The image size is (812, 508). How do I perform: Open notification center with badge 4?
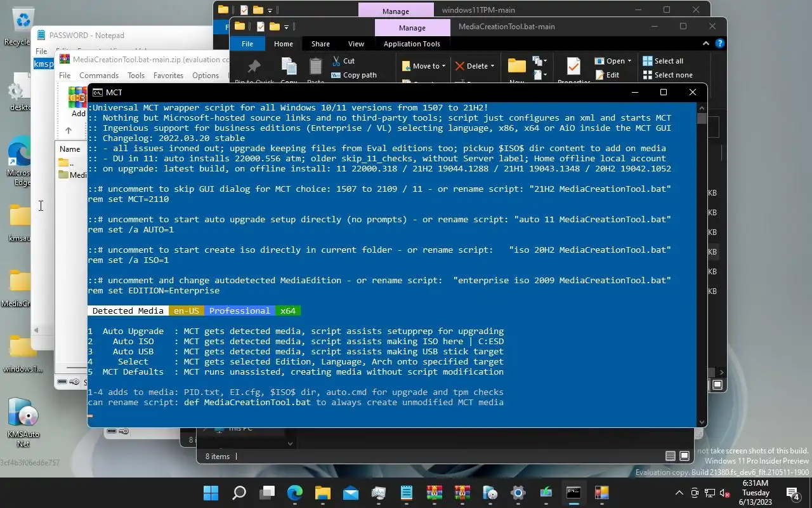click(792, 493)
